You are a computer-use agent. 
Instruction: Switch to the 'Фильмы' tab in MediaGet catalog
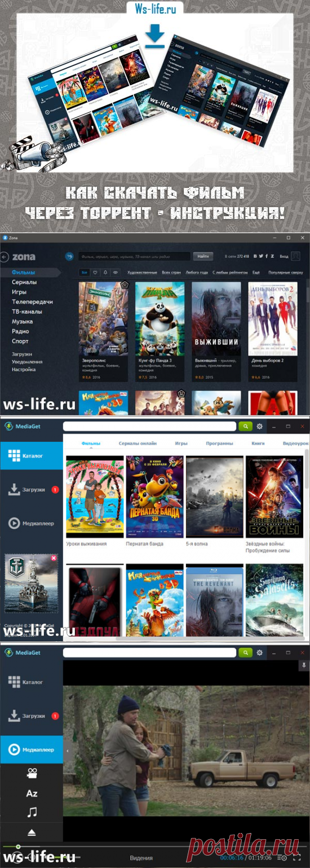[92, 444]
